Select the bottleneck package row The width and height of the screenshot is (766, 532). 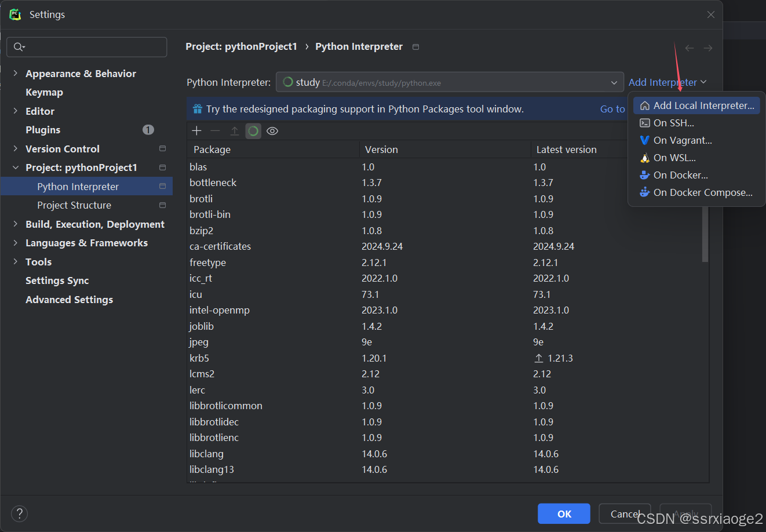point(444,183)
